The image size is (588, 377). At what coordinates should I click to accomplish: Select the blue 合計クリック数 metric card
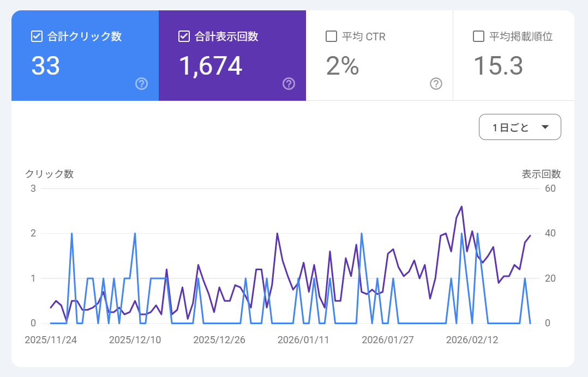85,54
